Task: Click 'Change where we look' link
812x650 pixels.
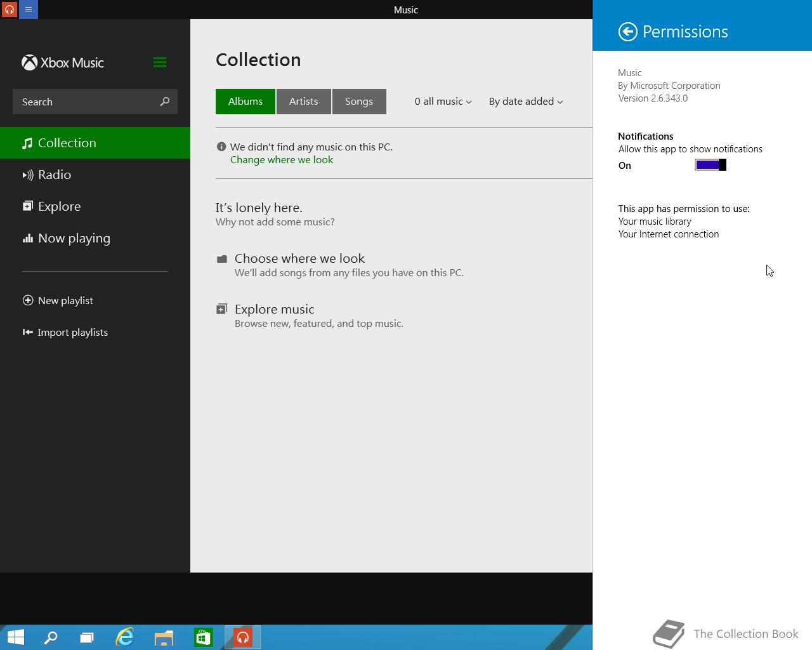Action: click(x=282, y=160)
